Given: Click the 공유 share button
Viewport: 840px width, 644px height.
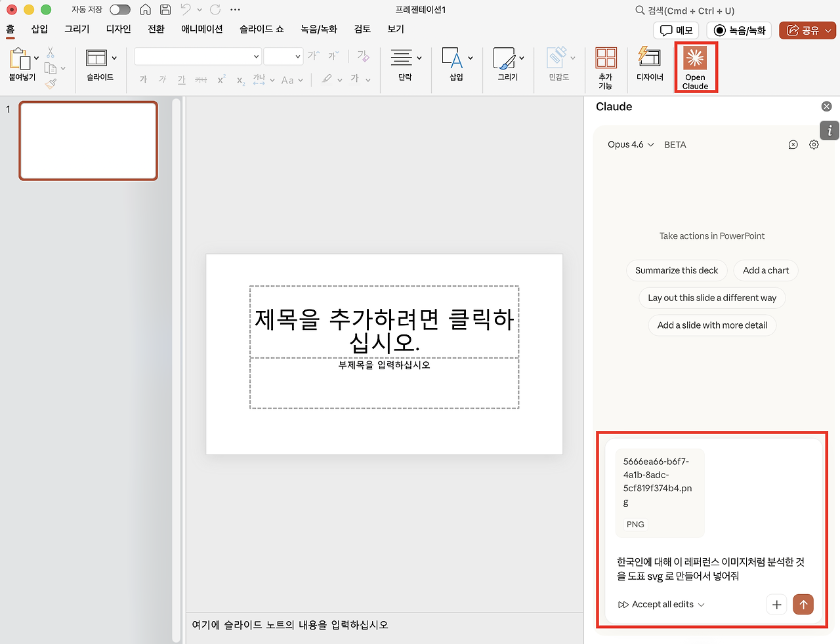Looking at the screenshot, I should [x=807, y=30].
